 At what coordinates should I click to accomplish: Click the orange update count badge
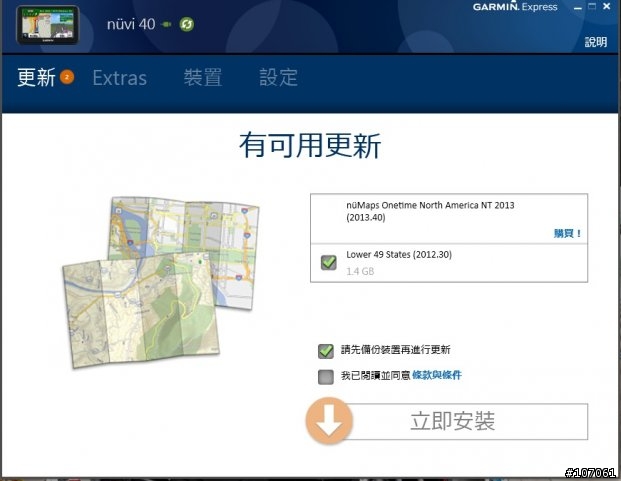[x=67, y=77]
